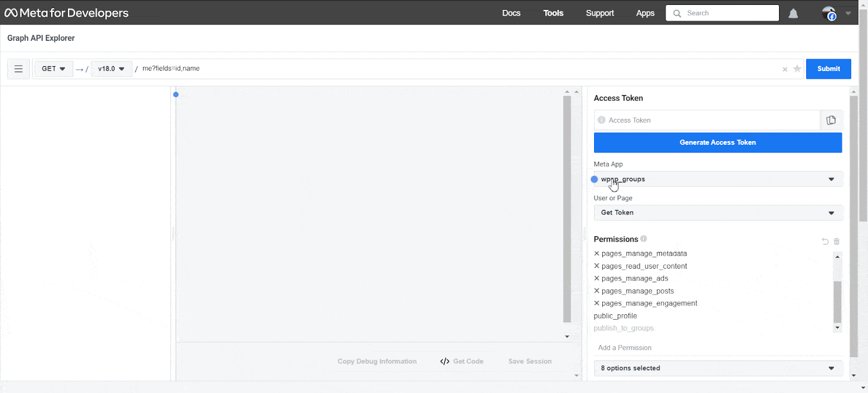Open the Get Token dropdown
Screen dimensions: 868x393
718,213
